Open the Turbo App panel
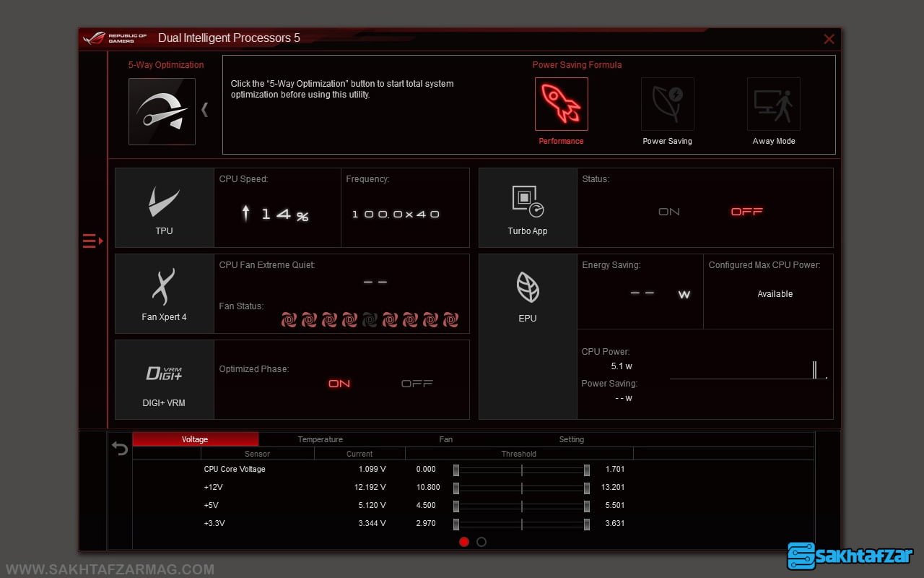This screenshot has height=578, width=924. point(528,208)
